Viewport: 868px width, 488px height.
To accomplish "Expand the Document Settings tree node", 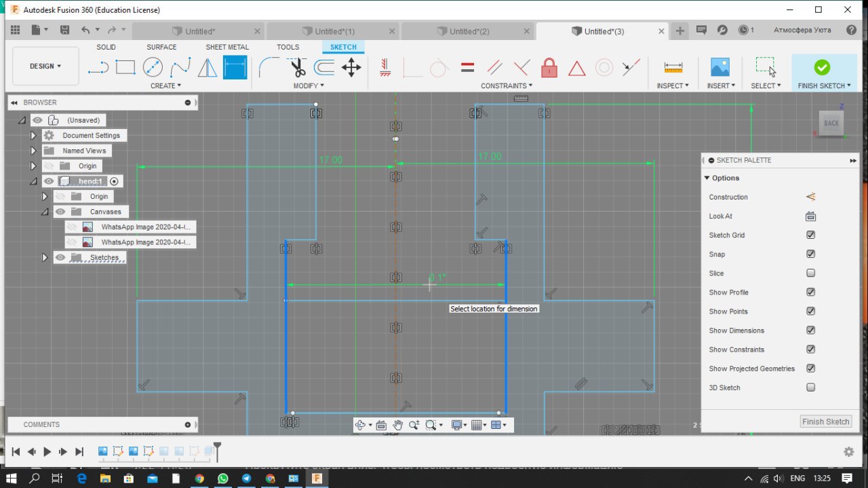I will (x=33, y=136).
